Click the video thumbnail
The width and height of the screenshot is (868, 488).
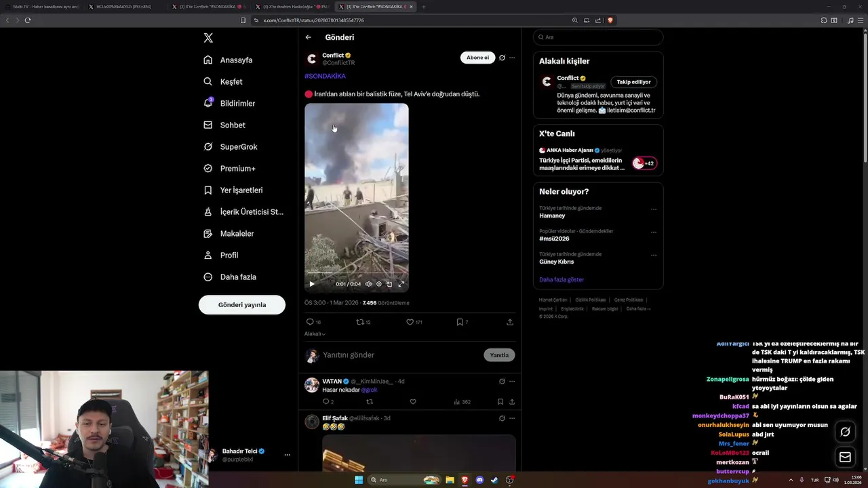pyautogui.click(x=357, y=197)
